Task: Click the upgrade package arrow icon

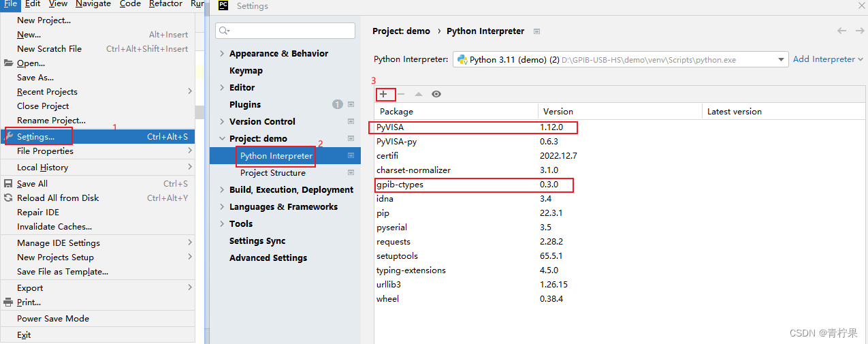Action: 419,94
